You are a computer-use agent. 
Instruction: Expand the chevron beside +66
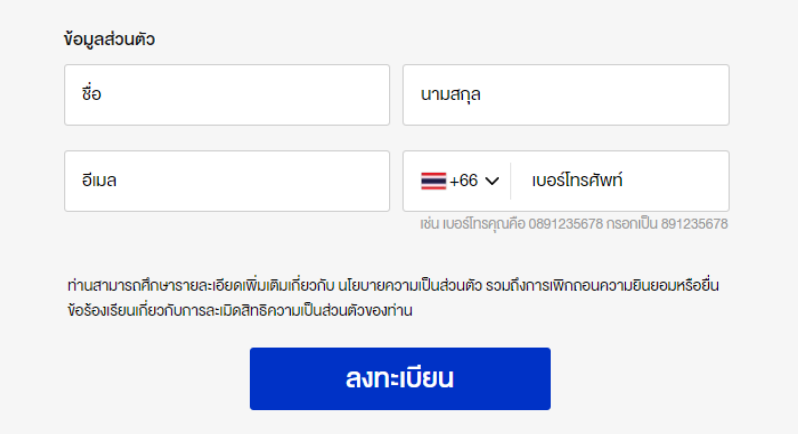[492, 181]
